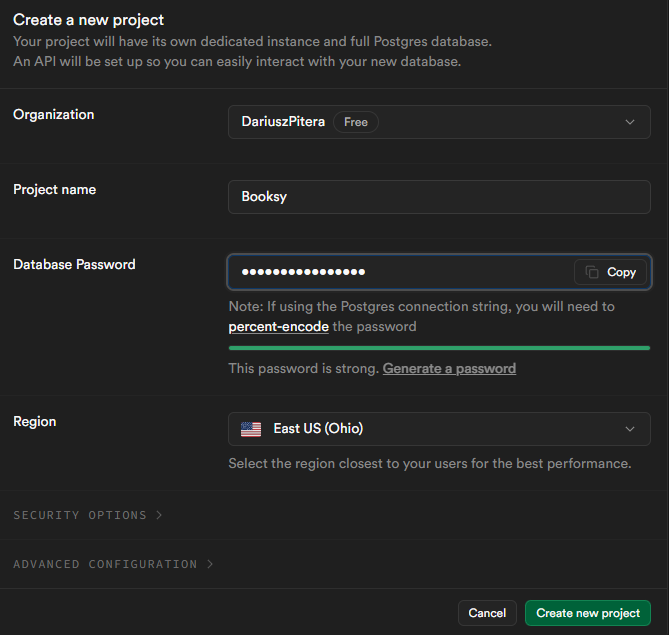Click the copy icon in the password field
669x635 pixels.
[x=592, y=272]
